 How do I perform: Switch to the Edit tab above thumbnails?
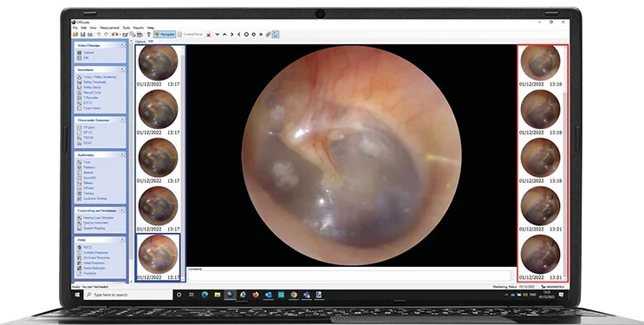(x=151, y=42)
